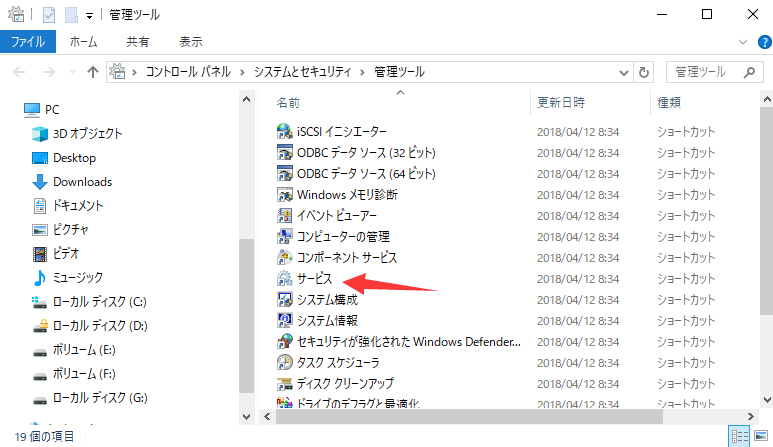Screen dimensions: 773x447
Task: Sort by 種類 column header
Action: click(x=669, y=103)
